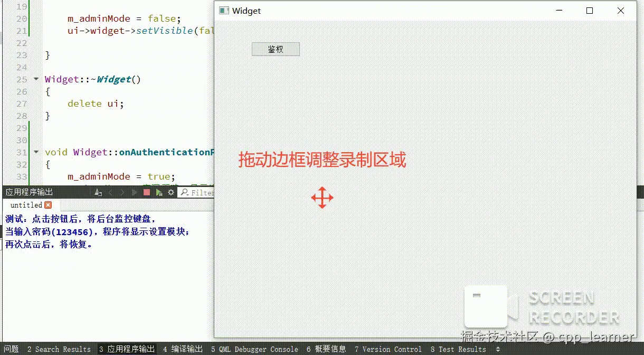Open the Test Results pane
This screenshot has height=355, width=644.
click(x=458, y=349)
